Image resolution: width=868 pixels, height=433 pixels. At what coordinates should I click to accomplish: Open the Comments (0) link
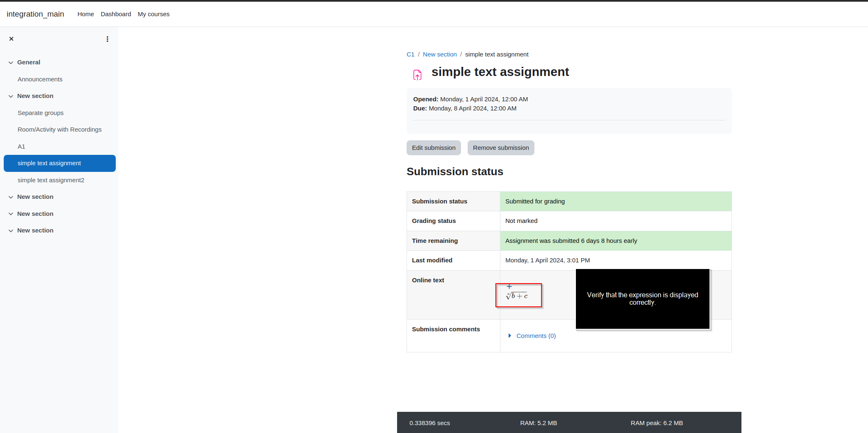click(536, 336)
